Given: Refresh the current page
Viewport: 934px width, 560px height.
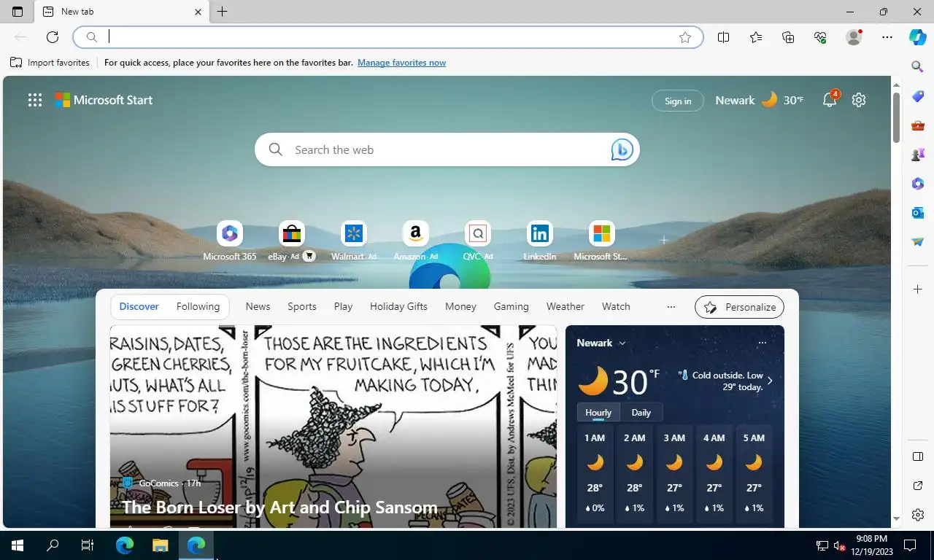Looking at the screenshot, I should (x=53, y=37).
